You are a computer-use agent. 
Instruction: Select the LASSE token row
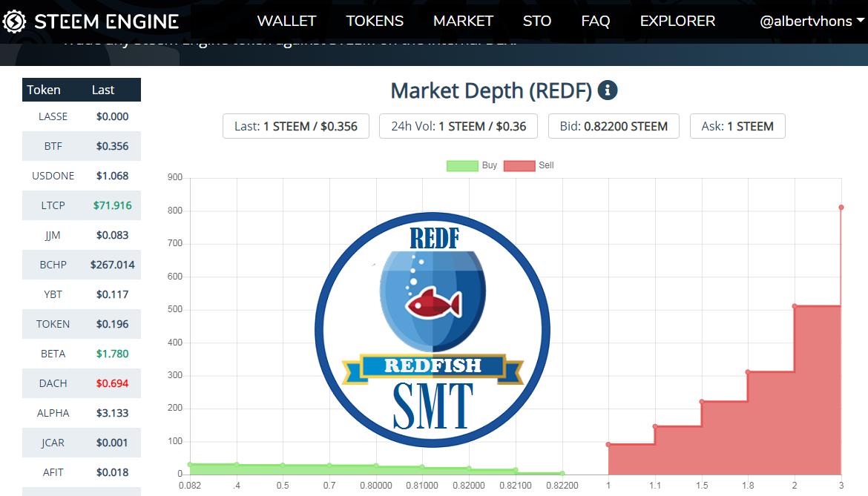click(82, 116)
